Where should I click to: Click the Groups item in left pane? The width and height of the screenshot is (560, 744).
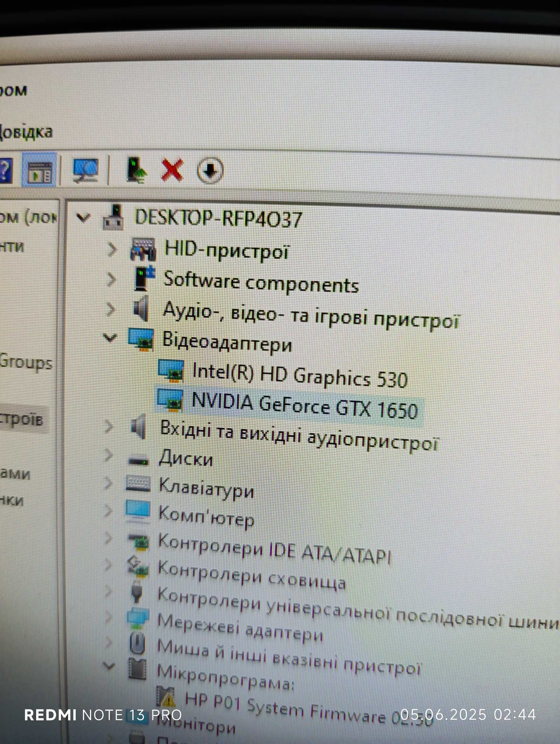(x=26, y=362)
